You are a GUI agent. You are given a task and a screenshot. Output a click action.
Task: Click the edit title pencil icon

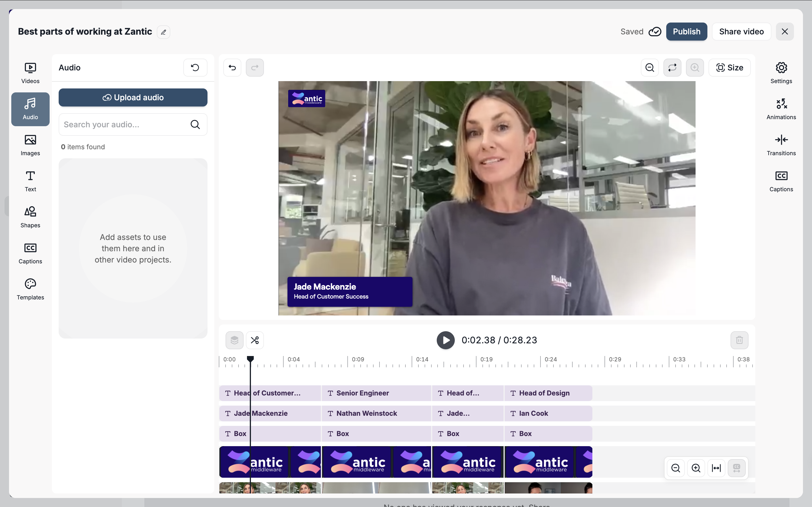click(x=164, y=32)
